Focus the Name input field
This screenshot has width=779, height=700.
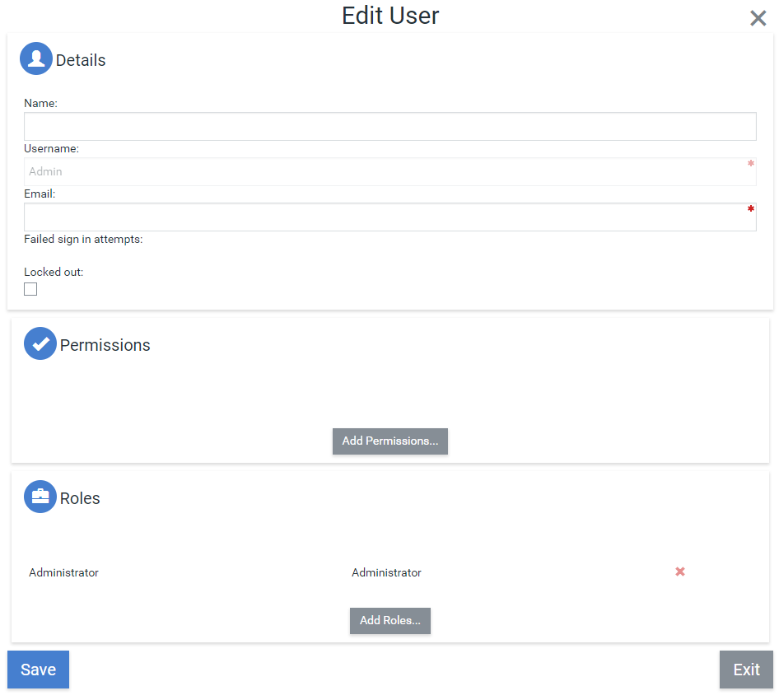point(389,127)
